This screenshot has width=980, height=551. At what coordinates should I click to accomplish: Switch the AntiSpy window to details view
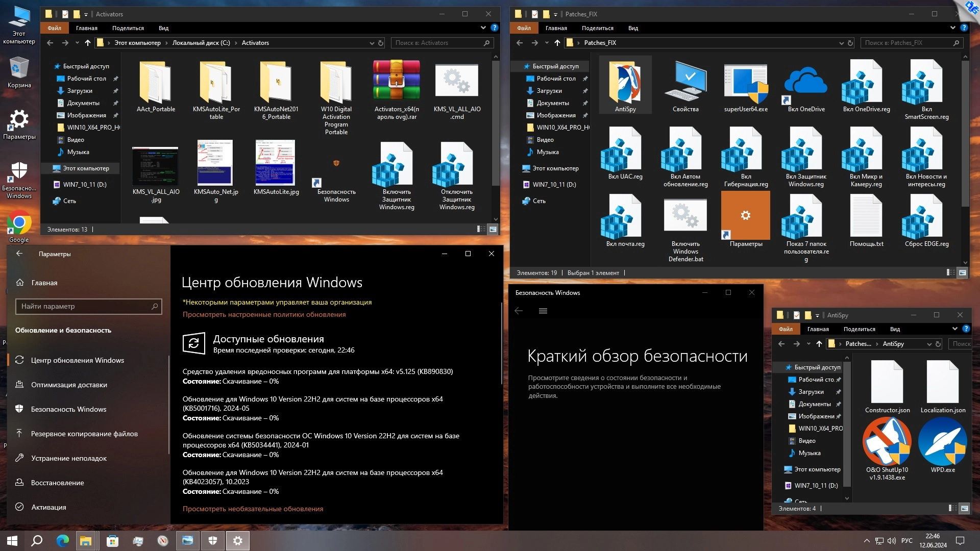pyautogui.click(x=952, y=509)
